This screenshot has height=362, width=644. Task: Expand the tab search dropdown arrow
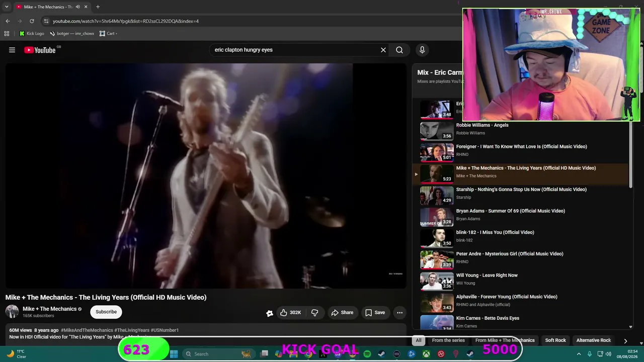click(7, 7)
